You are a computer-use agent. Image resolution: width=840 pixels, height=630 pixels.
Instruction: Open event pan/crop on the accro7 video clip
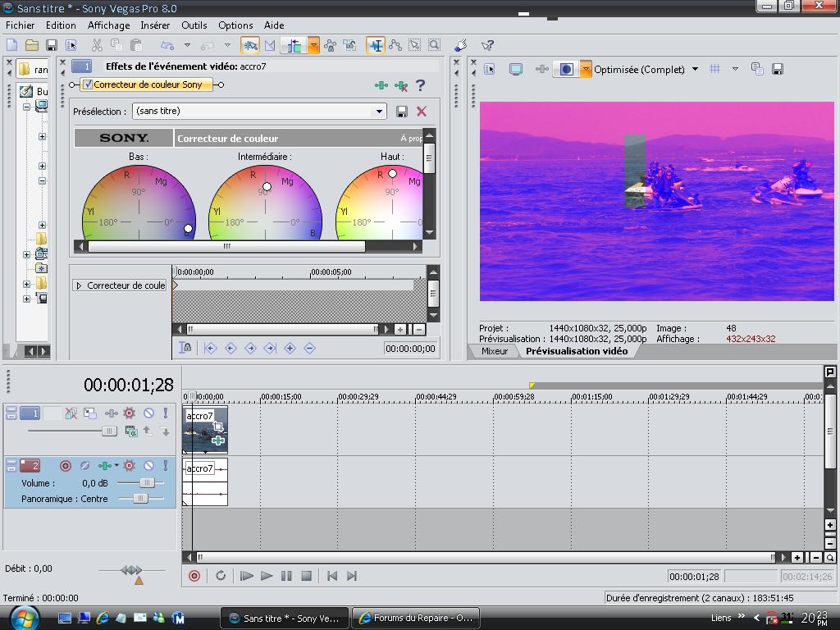tap(218, 427)
